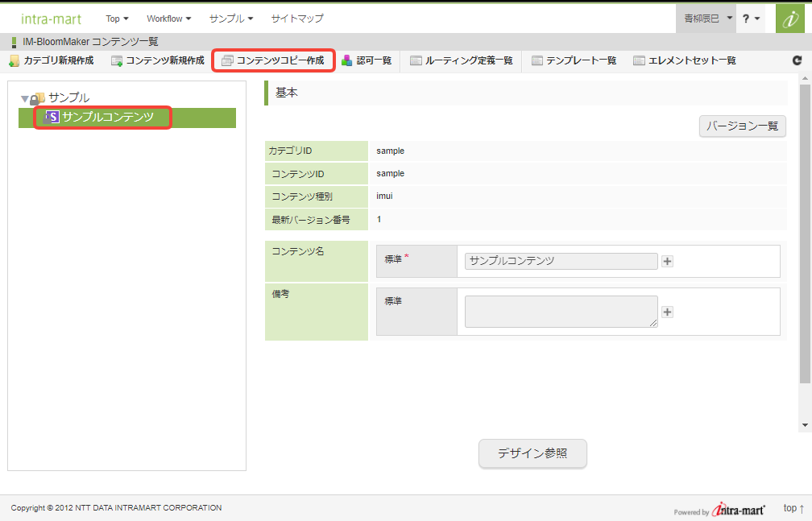This screenshot has height=521, width=812.
Task: Click the コンテンツID label cell
Action: (317, 174)
